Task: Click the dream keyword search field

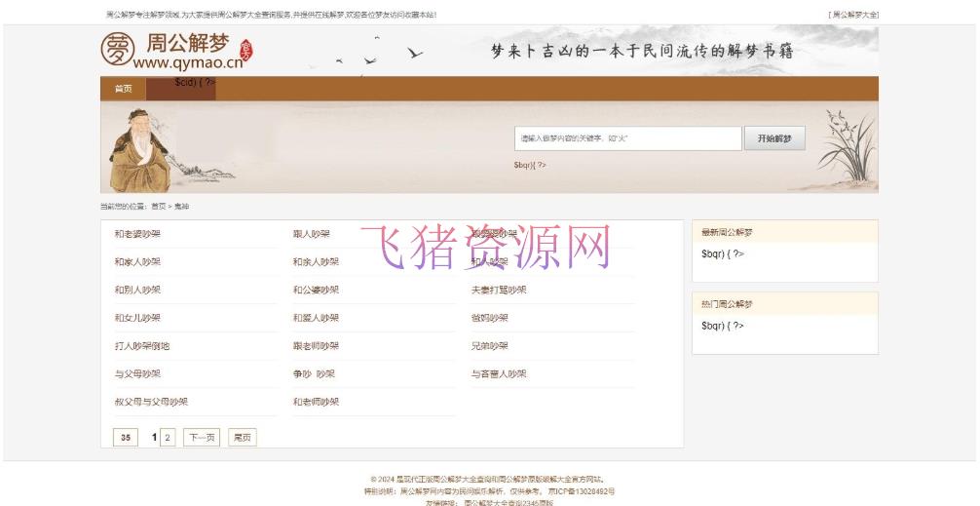Action: click(x=627, y=138)
